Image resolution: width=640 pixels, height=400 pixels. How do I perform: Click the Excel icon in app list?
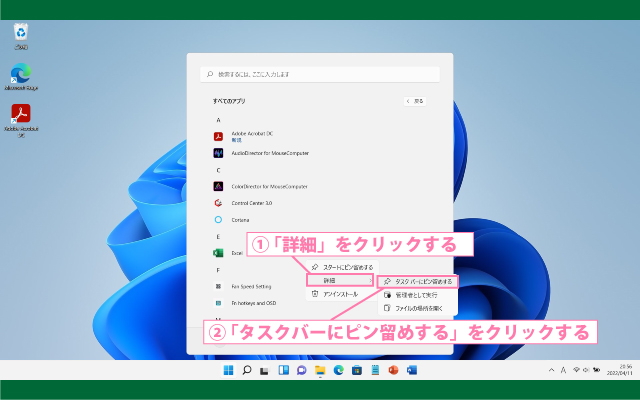pyautogui.click(x=218, y=253)
